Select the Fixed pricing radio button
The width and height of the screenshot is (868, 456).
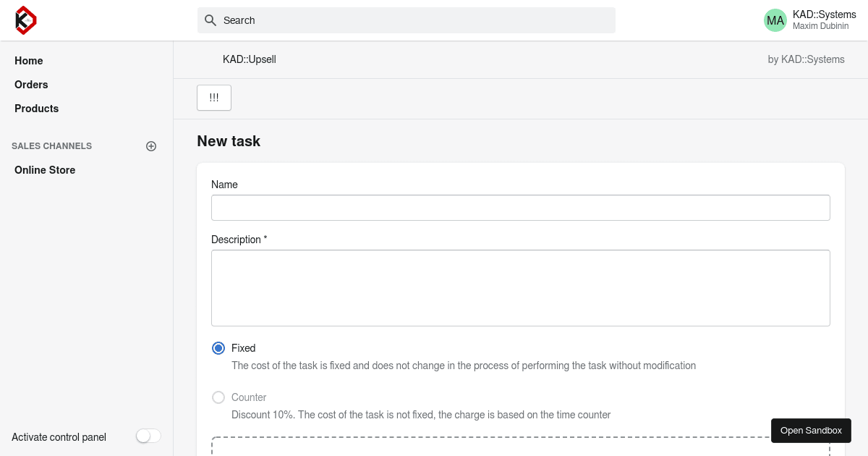(x=218, y=348)
